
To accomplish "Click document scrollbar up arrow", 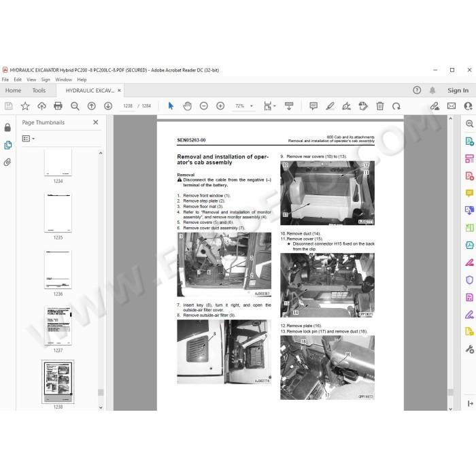I will coord(450,119).
